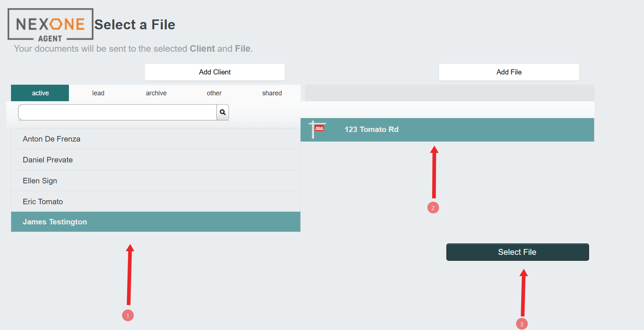
Task: Click the red circle marker numbered 2
Action: pos(433,208)
